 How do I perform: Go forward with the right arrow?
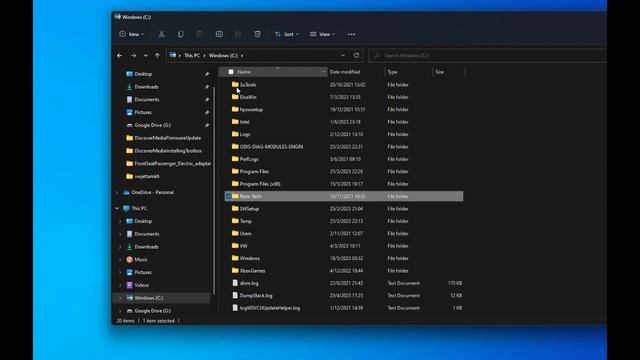click(133, 56)
